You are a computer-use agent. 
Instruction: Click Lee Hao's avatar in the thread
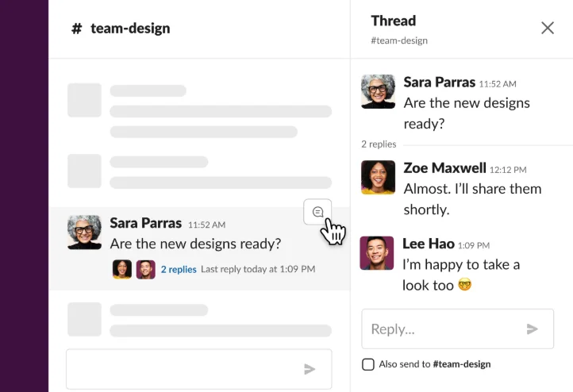pyautogui.click(x=378, y=252)
